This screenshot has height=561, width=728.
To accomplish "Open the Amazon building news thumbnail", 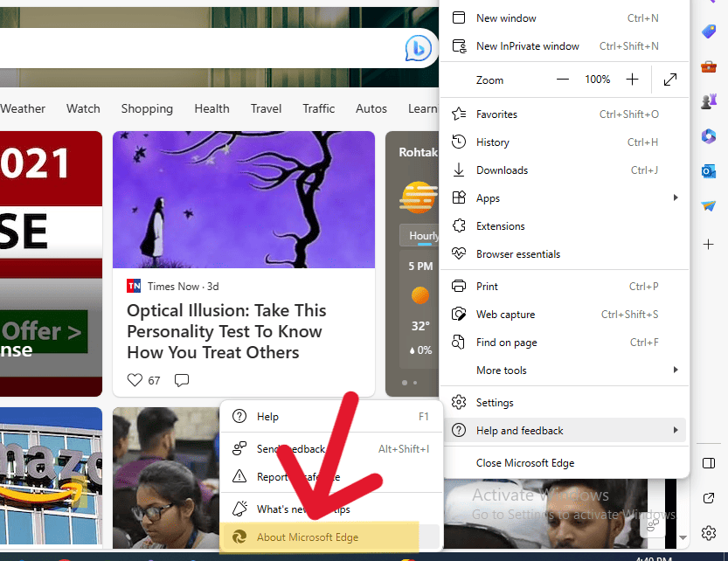I will [51, 476].
